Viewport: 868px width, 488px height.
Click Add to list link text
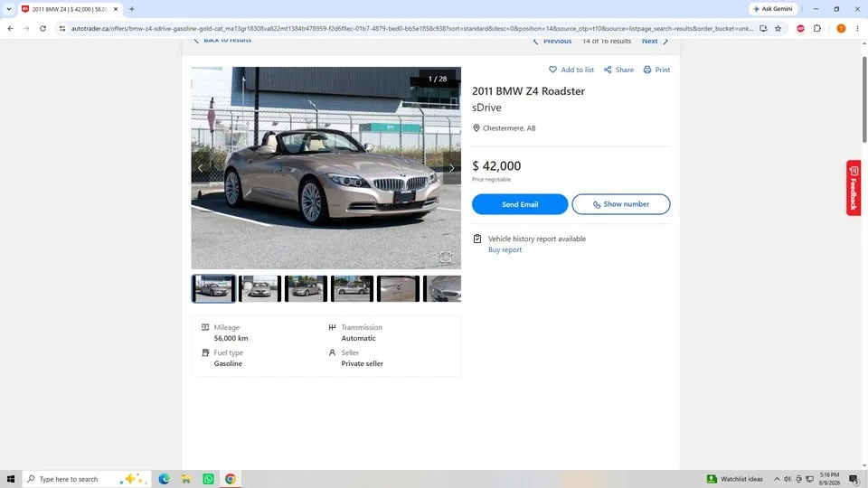click(578, 70)
